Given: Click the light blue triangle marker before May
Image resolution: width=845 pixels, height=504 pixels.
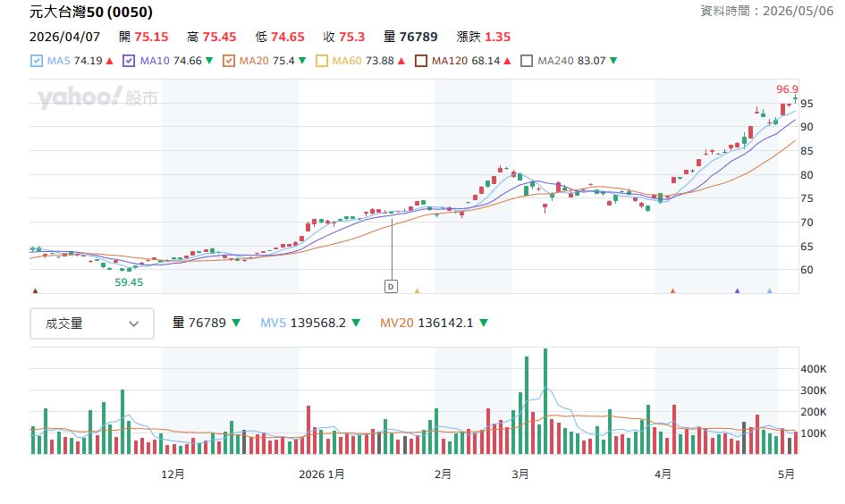Looking at the screenshot, I should click(770, 290).
